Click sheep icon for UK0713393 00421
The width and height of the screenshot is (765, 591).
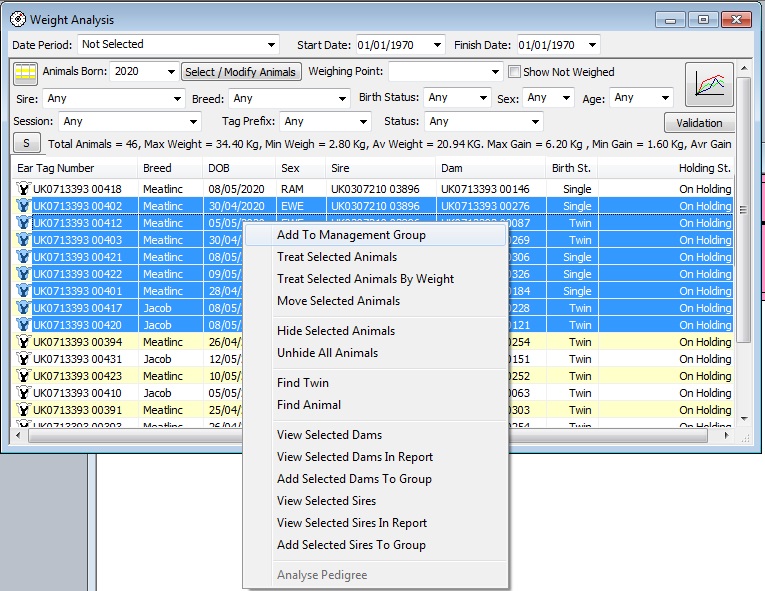23,257
